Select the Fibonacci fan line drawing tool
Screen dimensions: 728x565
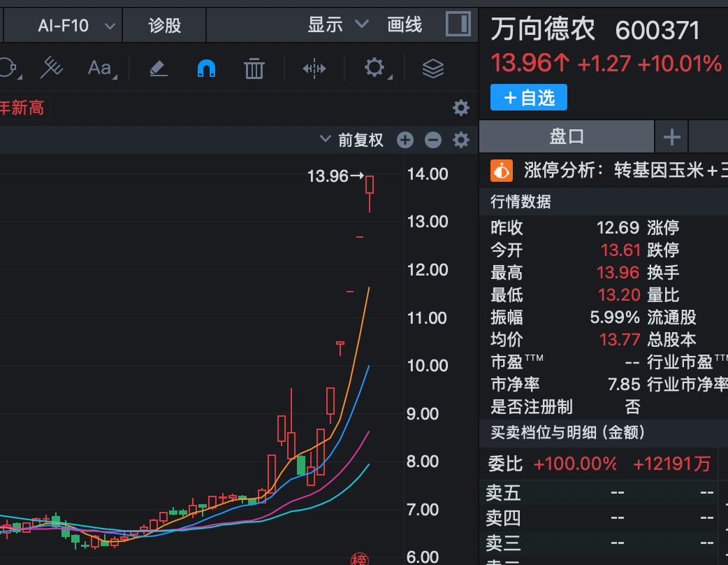(x=52, y=68)
